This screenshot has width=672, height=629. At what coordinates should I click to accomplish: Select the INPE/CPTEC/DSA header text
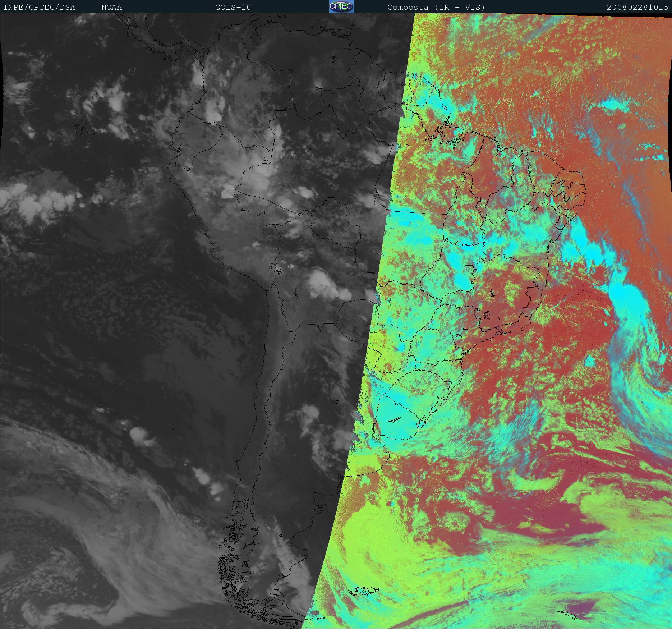coord(39,7)
